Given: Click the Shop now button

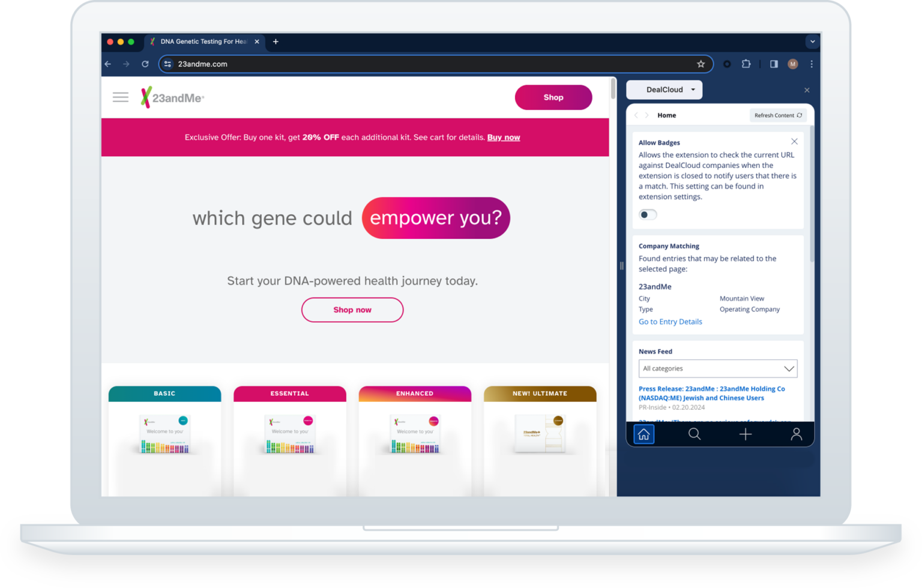Looking at the screenshot, I should 352,310.
